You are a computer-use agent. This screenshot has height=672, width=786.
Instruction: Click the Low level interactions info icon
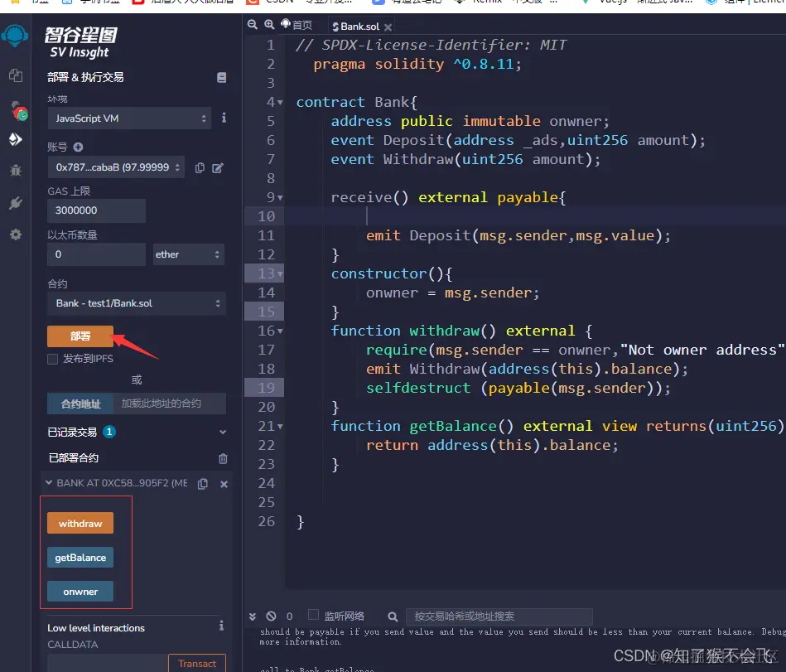click(221, 626)
